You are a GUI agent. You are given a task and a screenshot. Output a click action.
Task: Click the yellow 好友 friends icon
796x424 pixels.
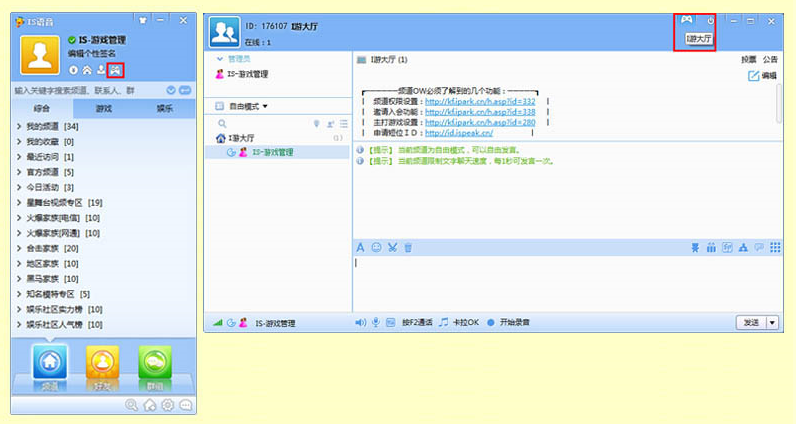(x=99, y=364)
